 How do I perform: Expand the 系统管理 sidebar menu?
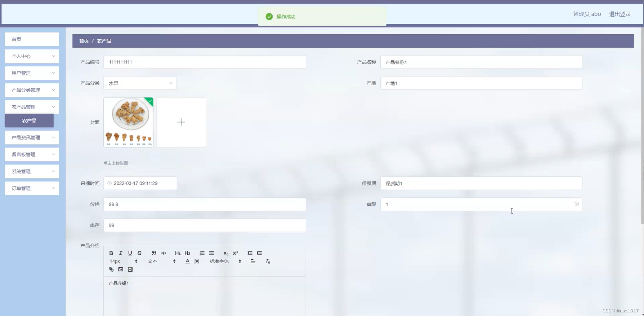[x=32, y=171]
